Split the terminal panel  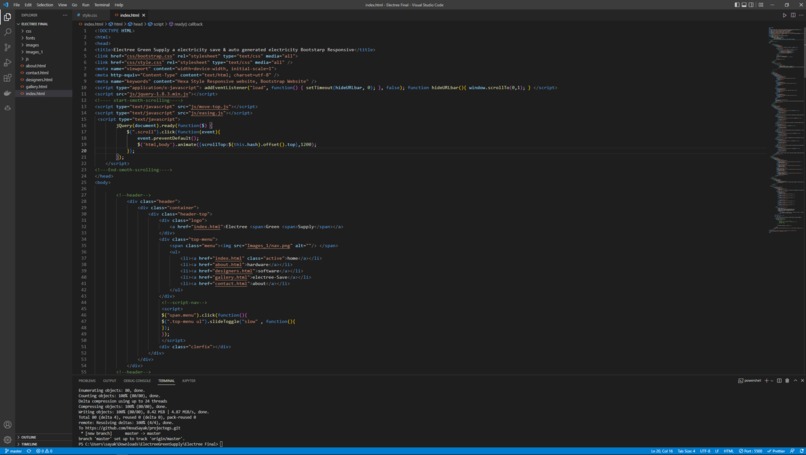coord(779,380)
